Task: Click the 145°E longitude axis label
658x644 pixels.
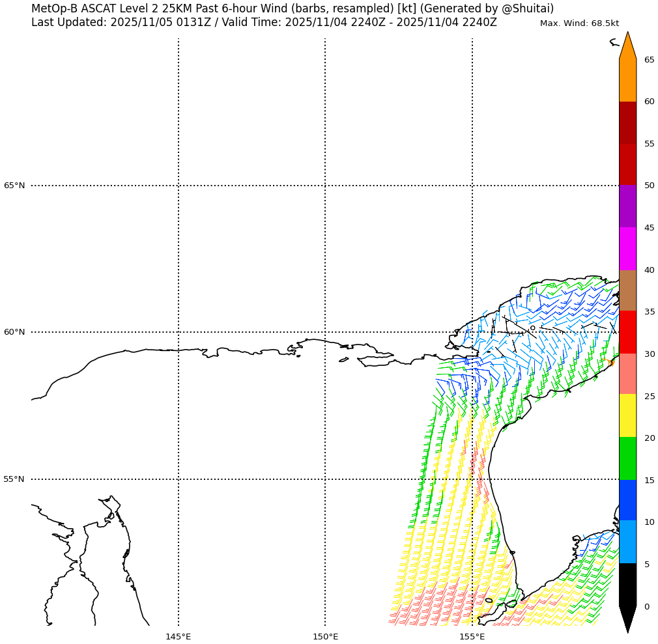Action: click(178, 636)
